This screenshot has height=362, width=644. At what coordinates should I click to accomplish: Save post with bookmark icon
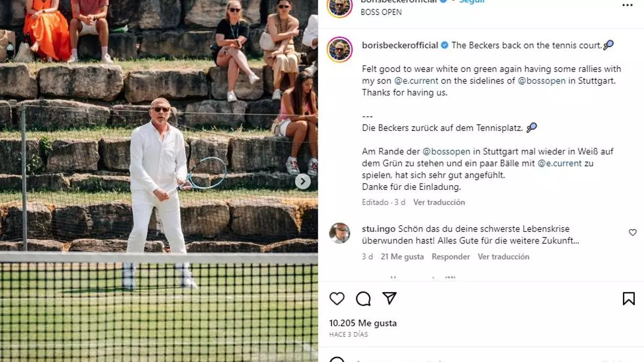pos(628,299)
